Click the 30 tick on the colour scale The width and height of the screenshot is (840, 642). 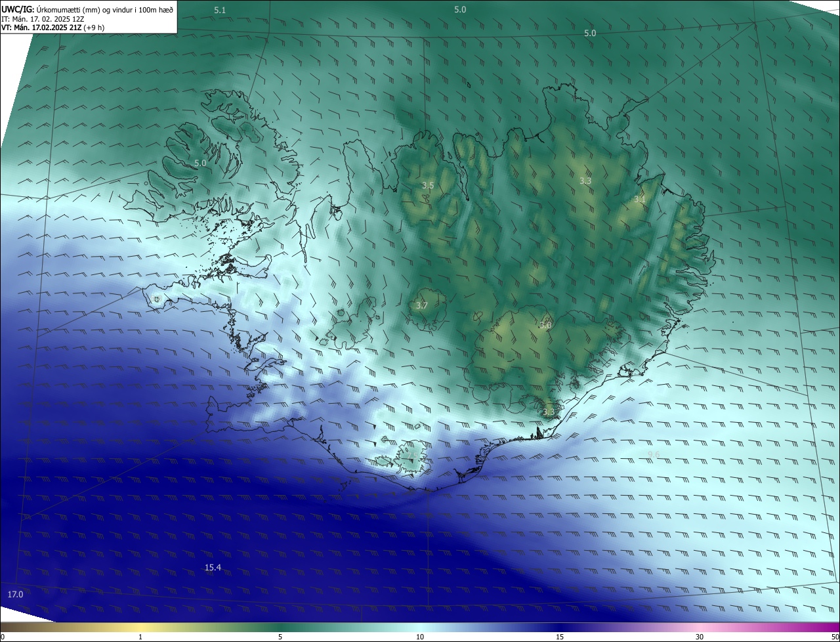click(x=700, y=637)
